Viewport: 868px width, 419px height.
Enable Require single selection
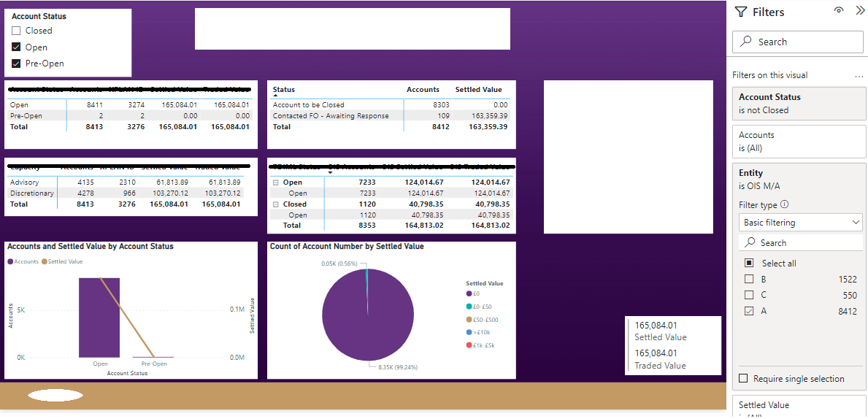(743, 379)
